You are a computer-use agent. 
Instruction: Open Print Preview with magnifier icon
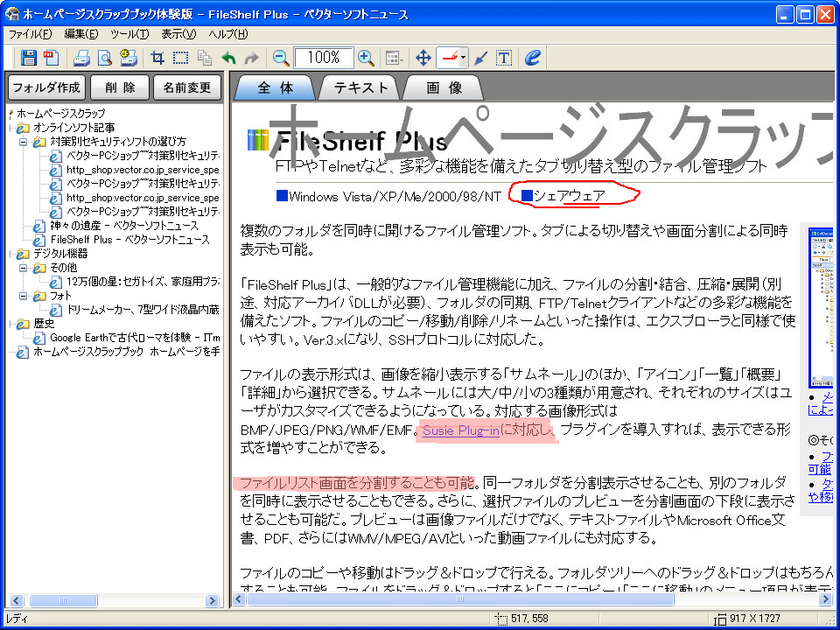(104, 58)
